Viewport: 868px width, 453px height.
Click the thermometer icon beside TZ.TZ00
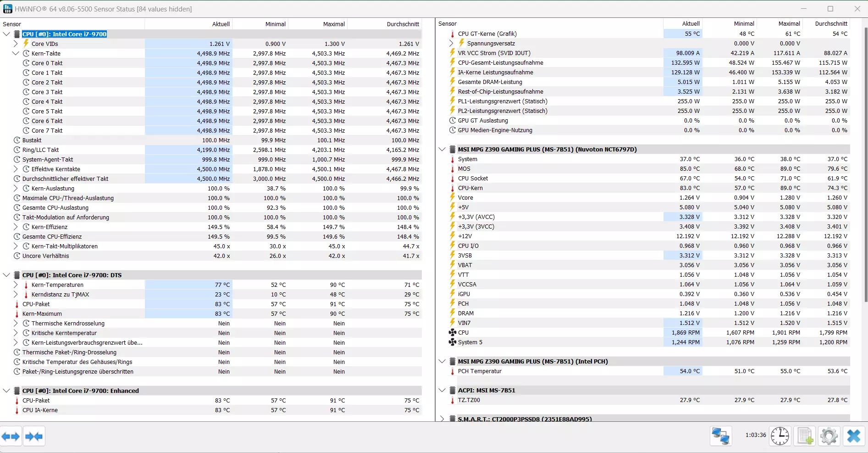click(x=453, y=400)
